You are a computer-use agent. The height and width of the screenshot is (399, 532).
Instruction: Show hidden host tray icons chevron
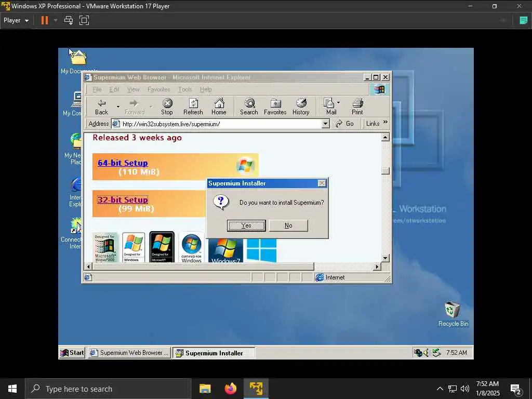click(x=440, y=389)
